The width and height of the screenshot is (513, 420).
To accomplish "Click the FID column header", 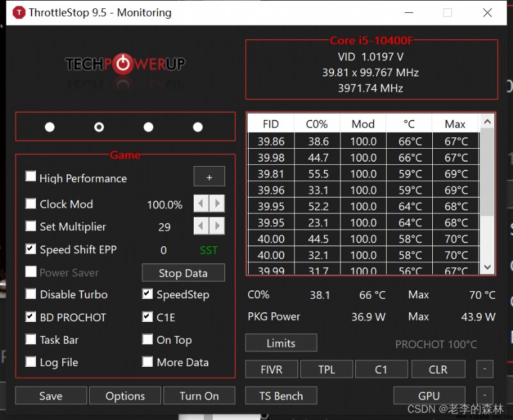I will [x=271, y=124].
